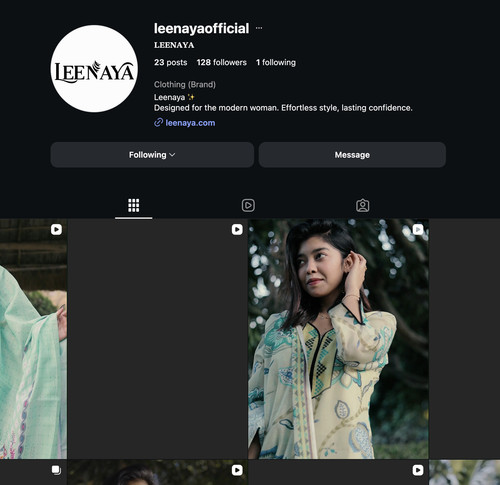The height and width of the screenshot is (485, 500).
Task: Click the reel icon on the cream kurta post
Action: (x=418, y=229)
